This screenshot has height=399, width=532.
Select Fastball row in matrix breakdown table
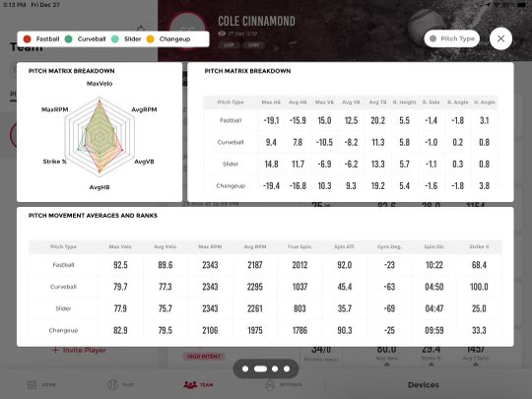tap(351, 120)
